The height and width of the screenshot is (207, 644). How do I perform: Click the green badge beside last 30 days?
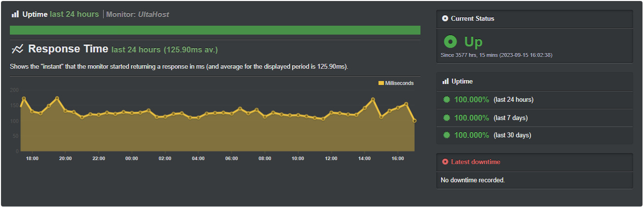[x=447, y=135]
